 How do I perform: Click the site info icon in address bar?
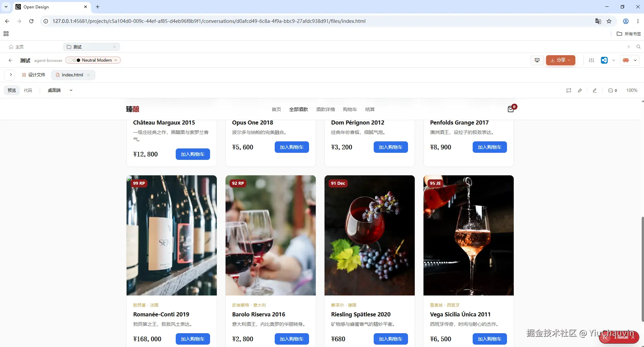coord(46,21)
